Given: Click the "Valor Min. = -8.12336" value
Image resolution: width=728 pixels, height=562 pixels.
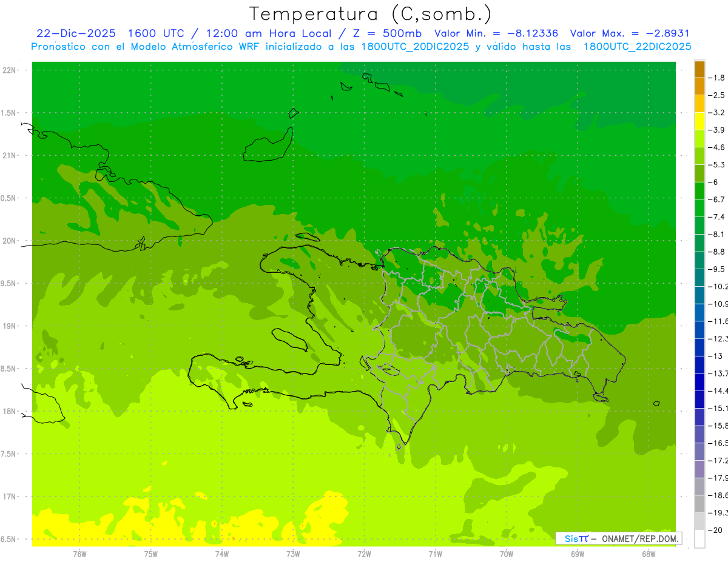Looking at the screenshot, I should tap(497, 33).
